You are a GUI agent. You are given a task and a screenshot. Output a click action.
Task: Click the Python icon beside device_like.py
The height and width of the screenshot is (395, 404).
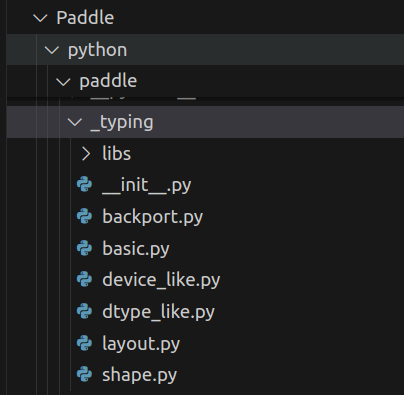pos(84,279)
